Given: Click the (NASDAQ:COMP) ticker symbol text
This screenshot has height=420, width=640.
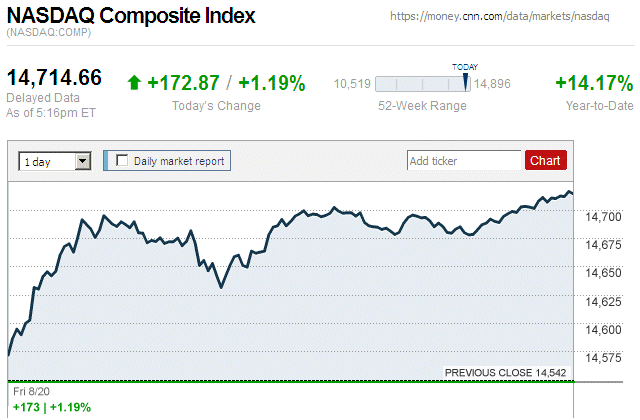Looking at the screenshot, I should [48, 34].
